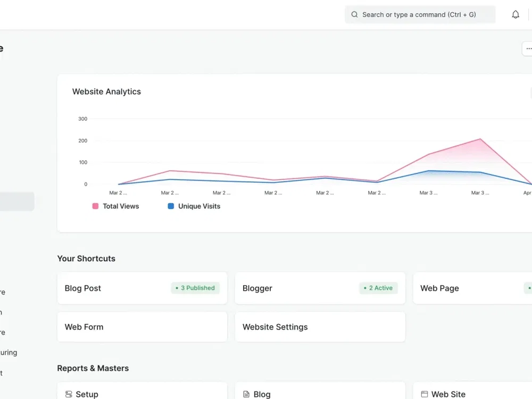Click the search magnifier icon
The width and height of the screenshot is (532, 399).
point(354,14)
